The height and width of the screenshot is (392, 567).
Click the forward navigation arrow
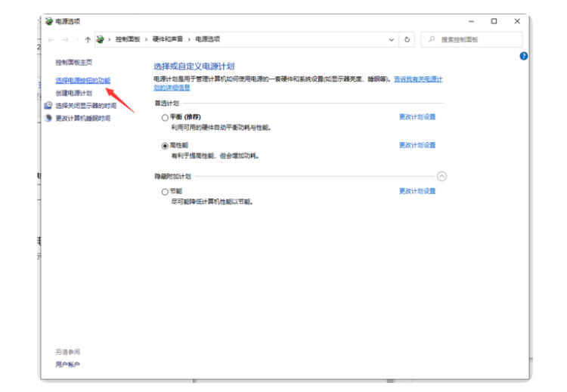coord(67,39)
